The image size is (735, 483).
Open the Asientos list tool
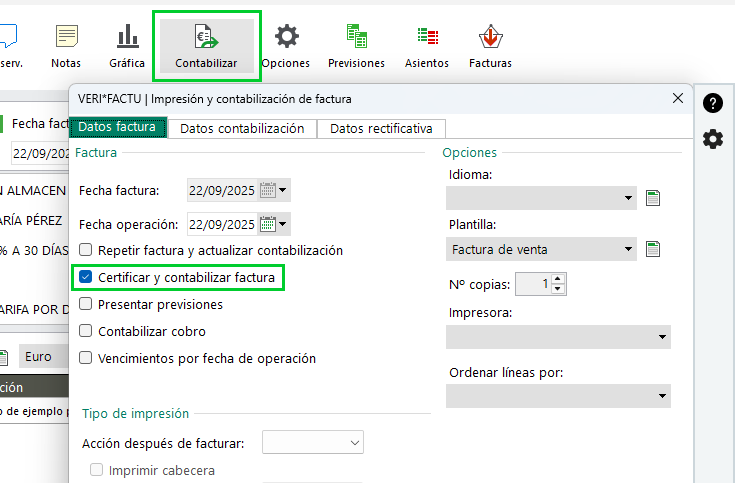(x=427, y=46)
